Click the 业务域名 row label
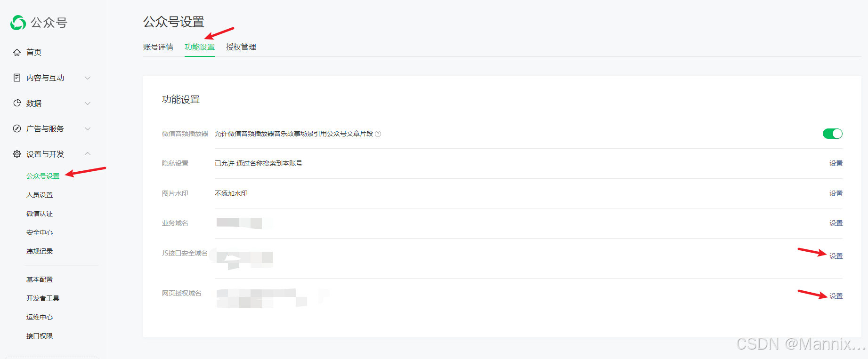This screenshot has height=359, width=868. coord(175,223)
